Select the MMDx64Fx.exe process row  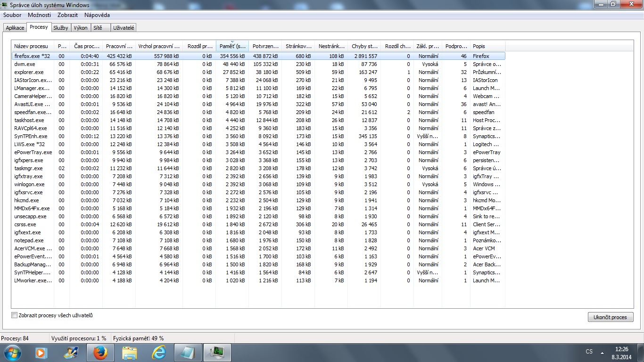258,208
